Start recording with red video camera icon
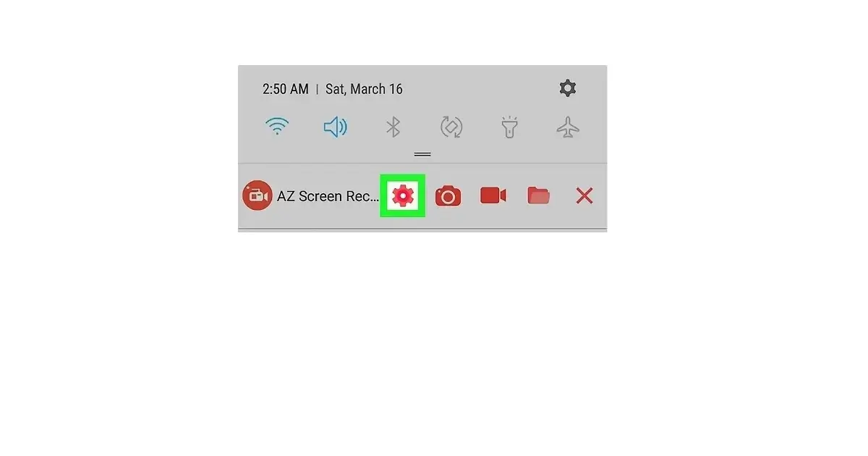 tap(493, 195)
